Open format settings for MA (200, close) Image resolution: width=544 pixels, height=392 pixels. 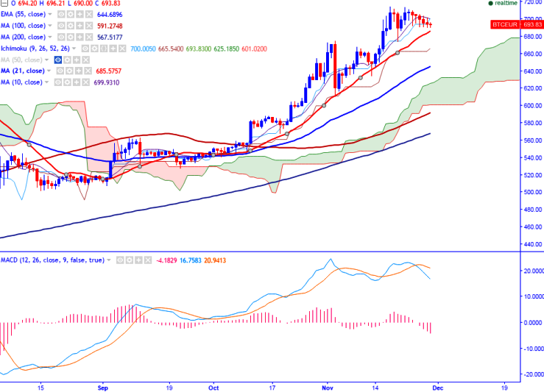pos(71,37)
